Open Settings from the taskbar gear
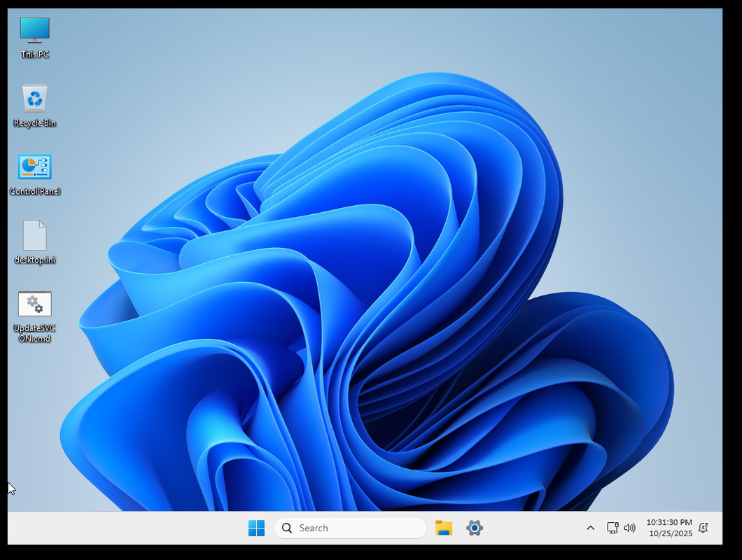742x560 pixels. pos(474,528)
